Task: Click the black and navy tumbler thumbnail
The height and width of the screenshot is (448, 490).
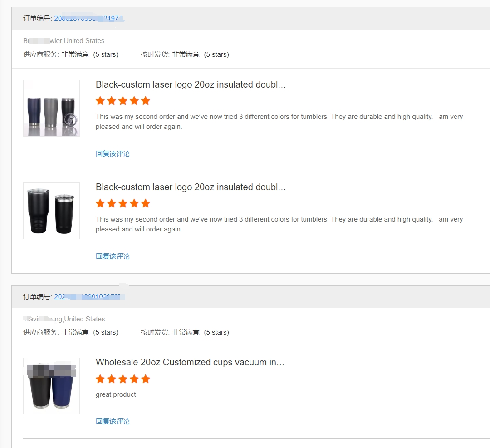Action: click(51, 386)
